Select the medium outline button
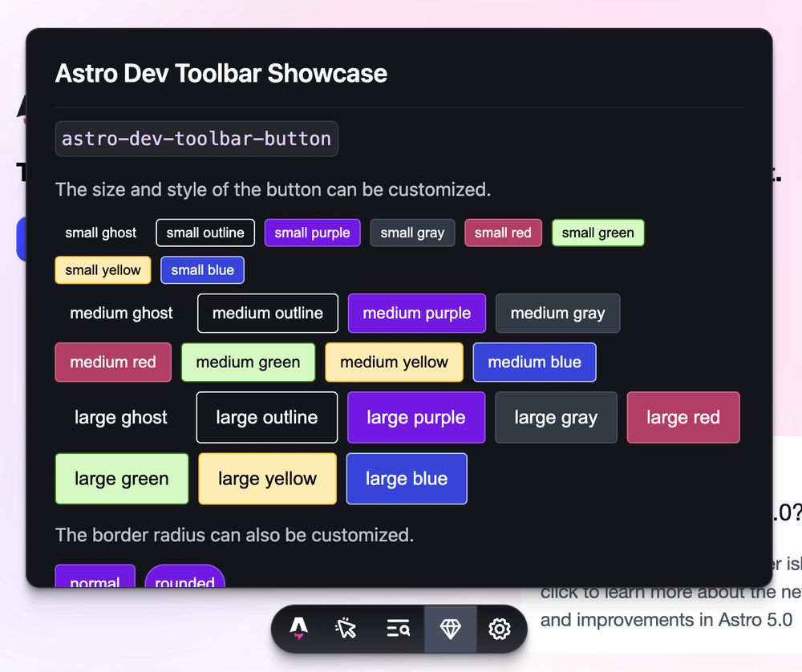 point(268,313)
